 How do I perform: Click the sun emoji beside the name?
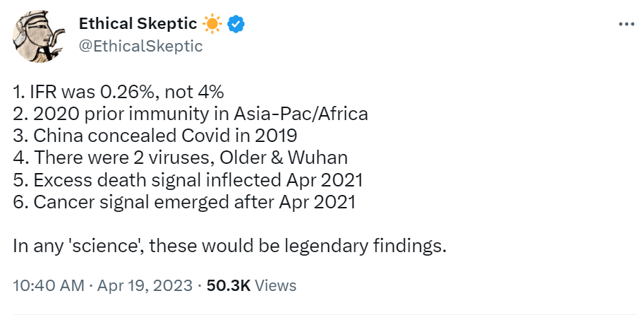tap(212, 23)
